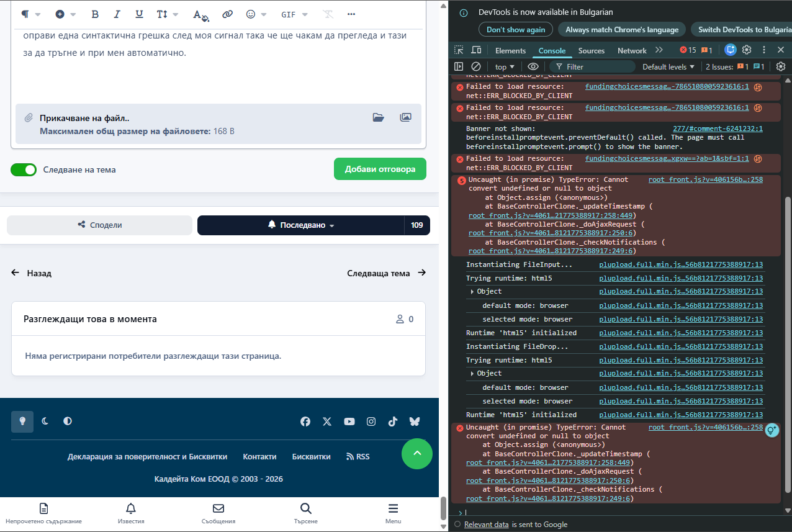Clear formatting with the crossed T icon

[x=328, y=14]
